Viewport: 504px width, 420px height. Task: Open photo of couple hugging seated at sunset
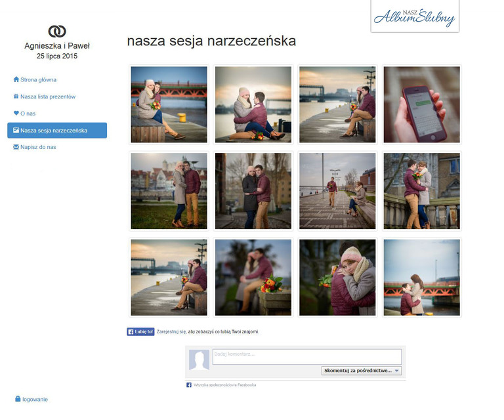click(x=253, y=104)
